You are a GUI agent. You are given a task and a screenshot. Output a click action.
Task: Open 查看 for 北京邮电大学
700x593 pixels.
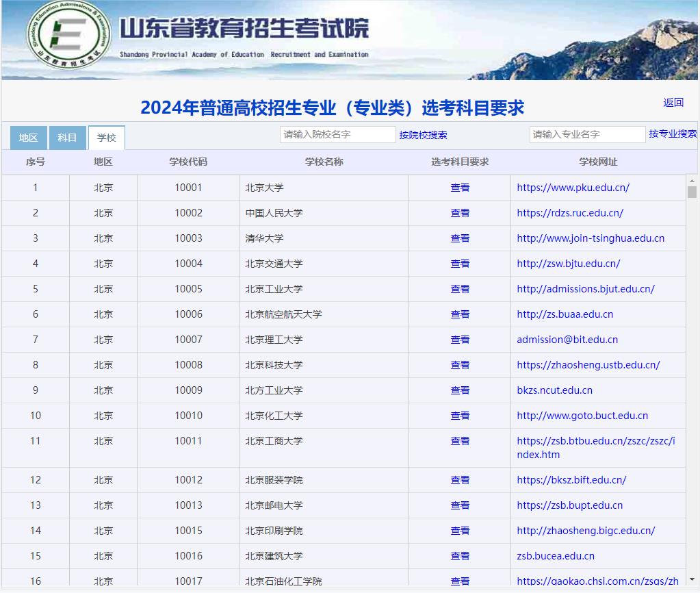click(x=460, y=505)
